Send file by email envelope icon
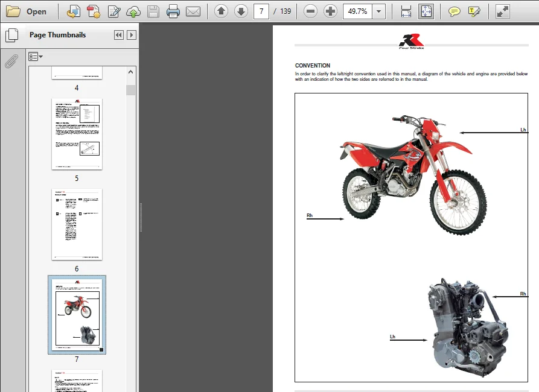This screenshot has width=539, height=392. point(193,11)
